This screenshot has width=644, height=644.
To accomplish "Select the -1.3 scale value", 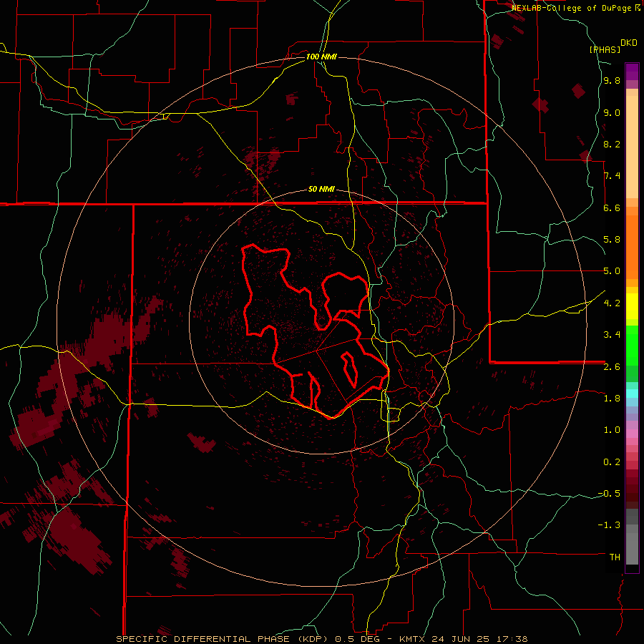I will coord(609,525).
